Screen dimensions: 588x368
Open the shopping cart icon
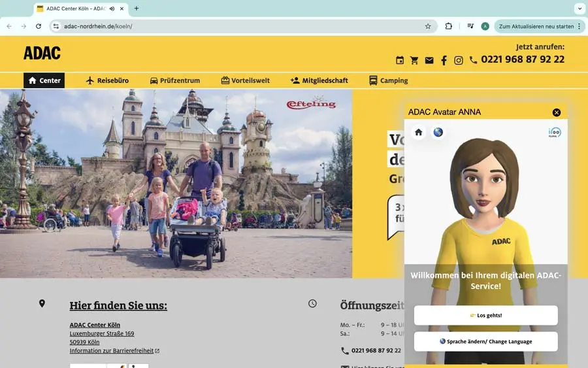click(x=414, y=60)
